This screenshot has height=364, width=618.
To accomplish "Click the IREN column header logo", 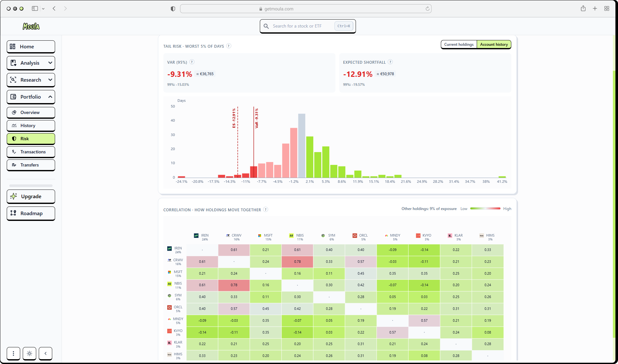I will [196, 236].
